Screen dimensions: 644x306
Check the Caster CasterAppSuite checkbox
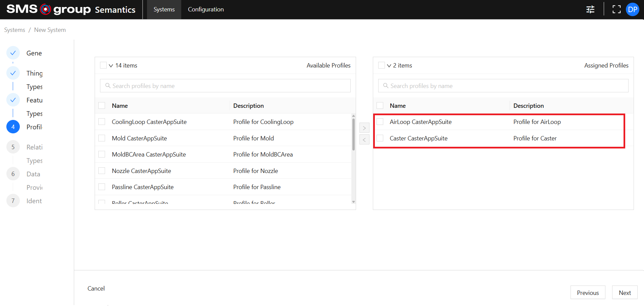pos(380,138)
